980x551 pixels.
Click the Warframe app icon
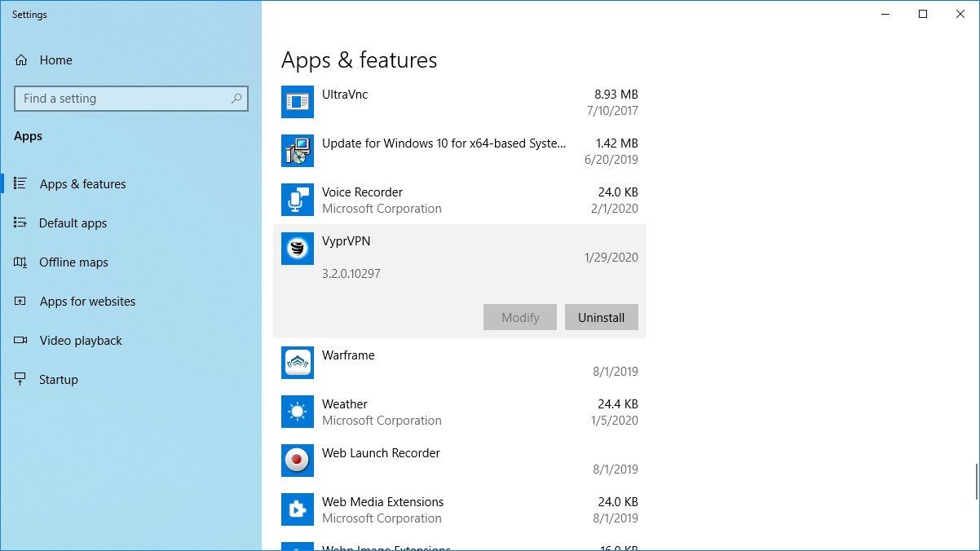point(298,363)
